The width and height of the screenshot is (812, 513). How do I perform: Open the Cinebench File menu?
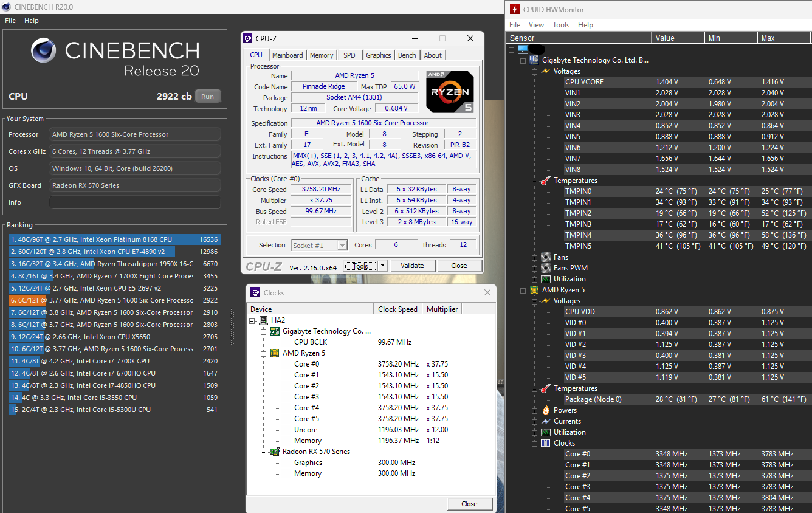[10, 21]
